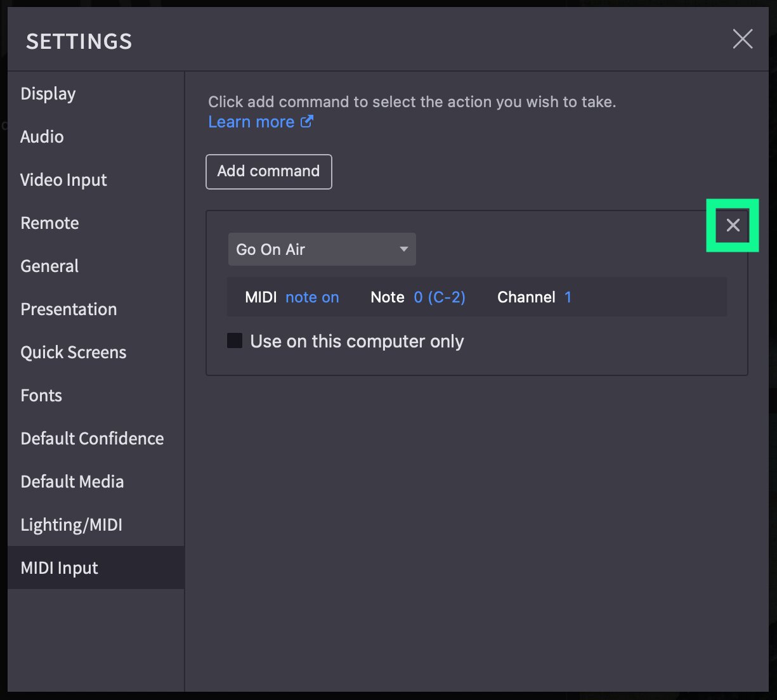Show the Quick Screens settings

click(x=96, y=353)
